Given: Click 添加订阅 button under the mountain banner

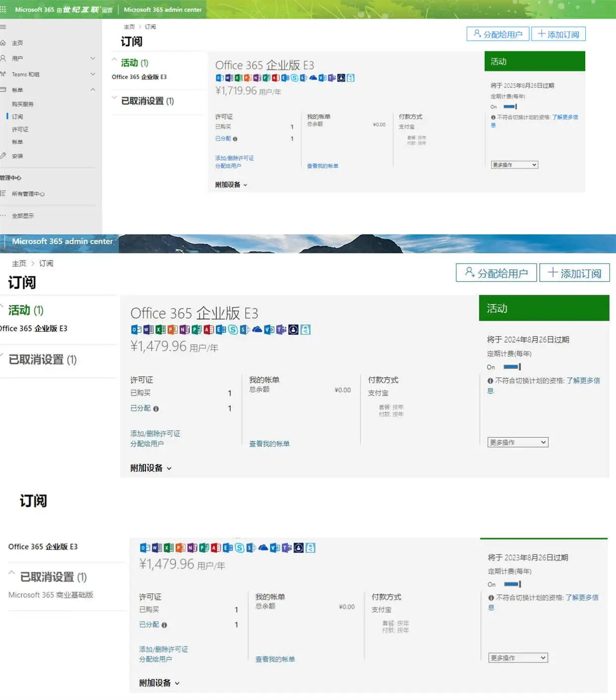Looking at the screenshot, I should [574, 273].
